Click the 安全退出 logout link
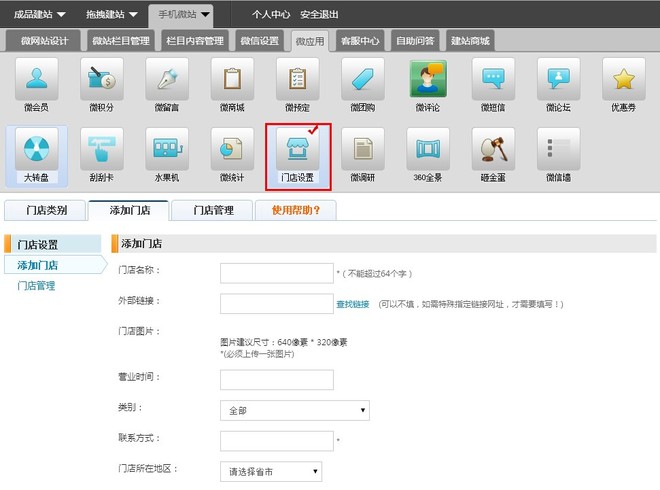Image resolution: width=660 pixels, height=490 pixels. pos(319,15)
